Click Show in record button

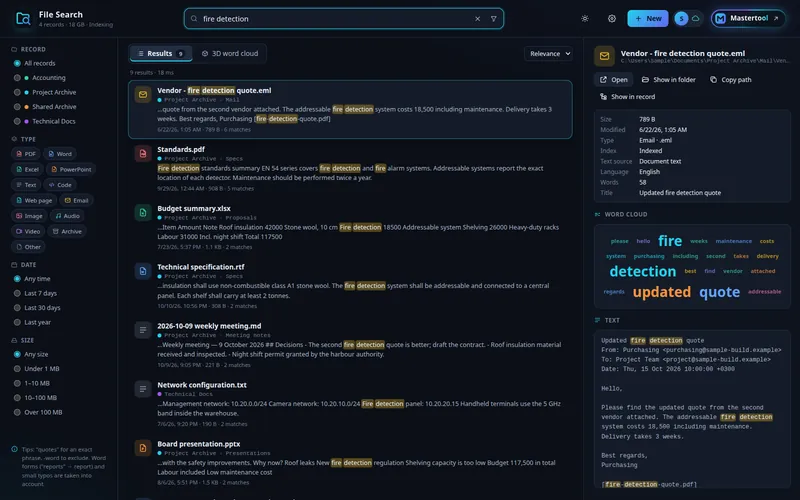click(628, 96)
